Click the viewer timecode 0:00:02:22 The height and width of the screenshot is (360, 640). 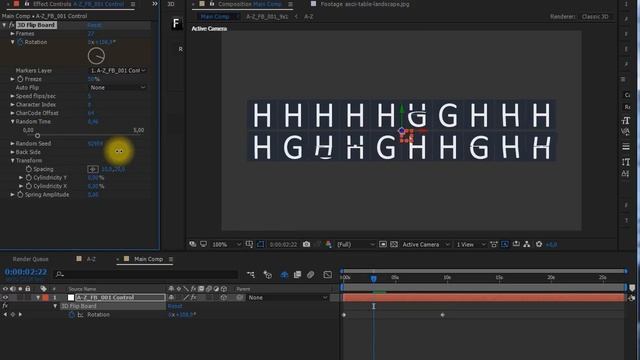coord(283,244)
